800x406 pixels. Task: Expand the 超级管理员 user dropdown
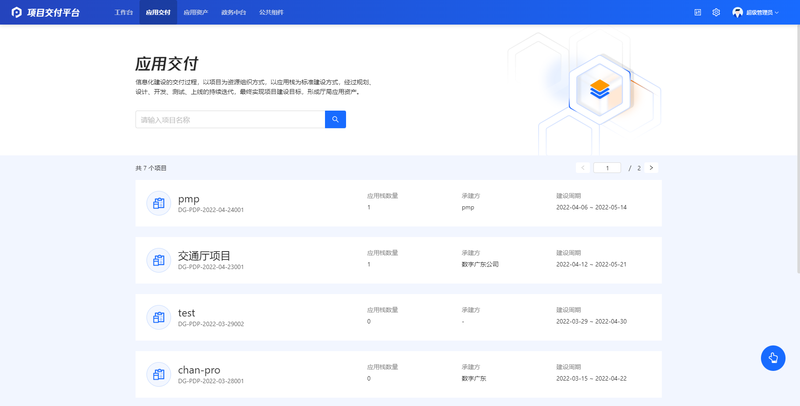tap(775, 12)
